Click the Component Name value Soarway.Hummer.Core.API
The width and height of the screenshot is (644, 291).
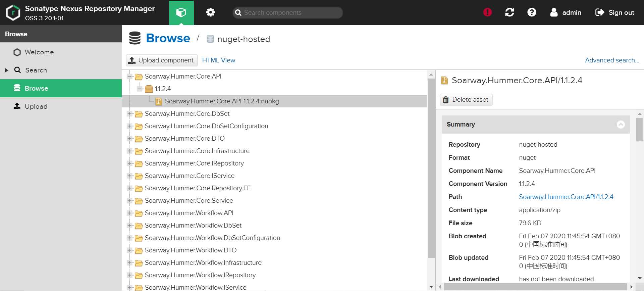pyautogui.click(x=557, y=171)
